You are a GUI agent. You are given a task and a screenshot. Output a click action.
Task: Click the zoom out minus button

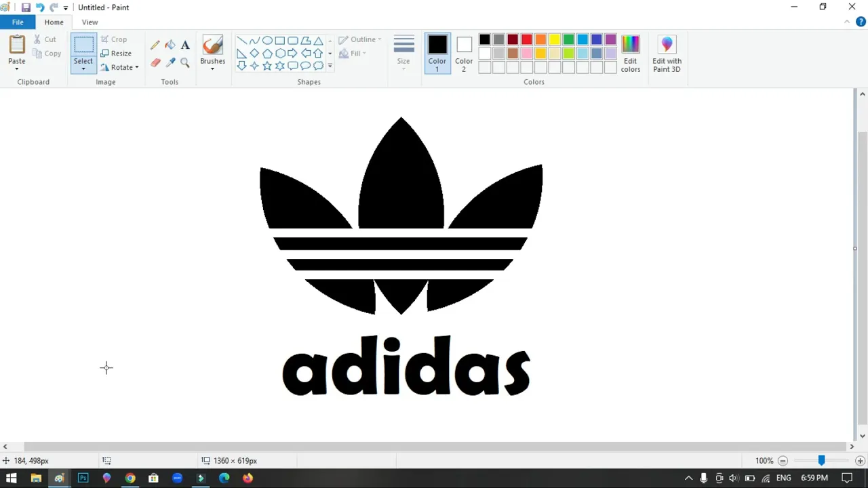(783, 461)
